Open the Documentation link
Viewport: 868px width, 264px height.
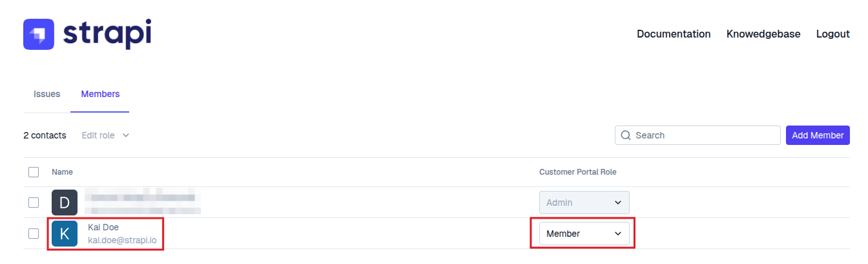click(674, 34)
